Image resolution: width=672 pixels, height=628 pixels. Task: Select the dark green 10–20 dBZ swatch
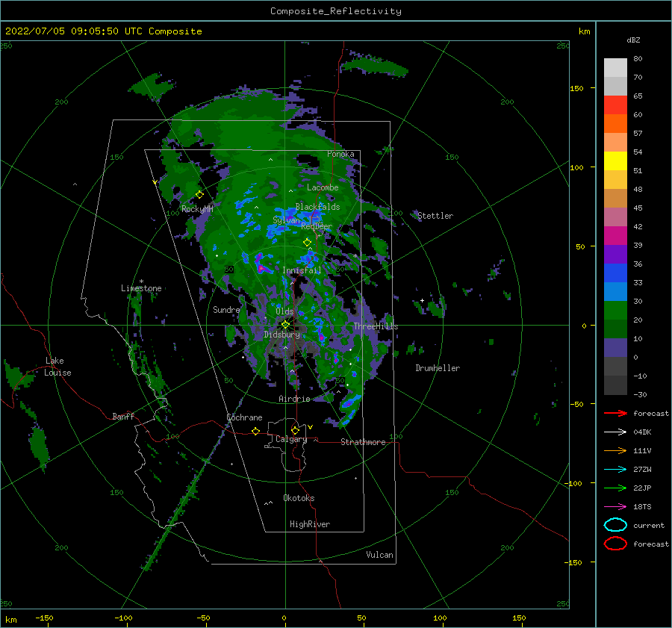coord(615,329)
